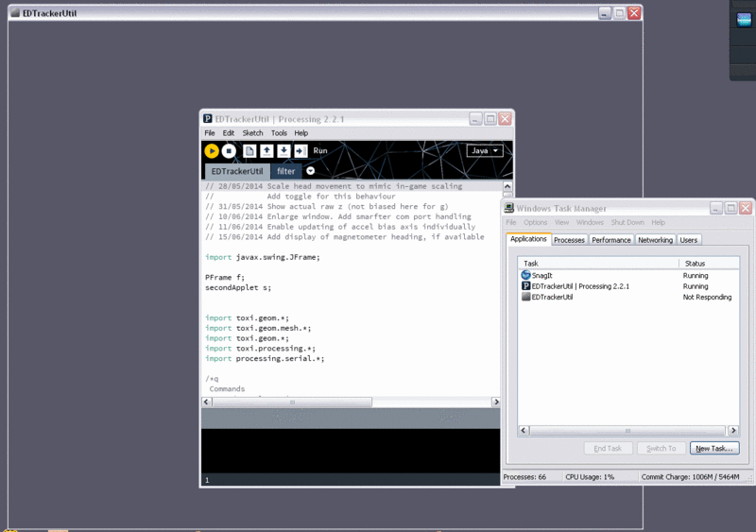
Task: Open the Processing File menu
Action: pos(210,133)
